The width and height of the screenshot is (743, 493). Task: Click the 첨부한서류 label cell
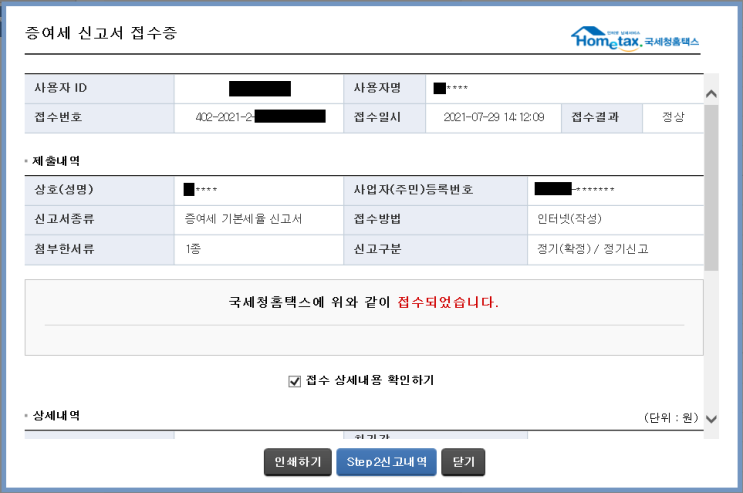(99, 249)
